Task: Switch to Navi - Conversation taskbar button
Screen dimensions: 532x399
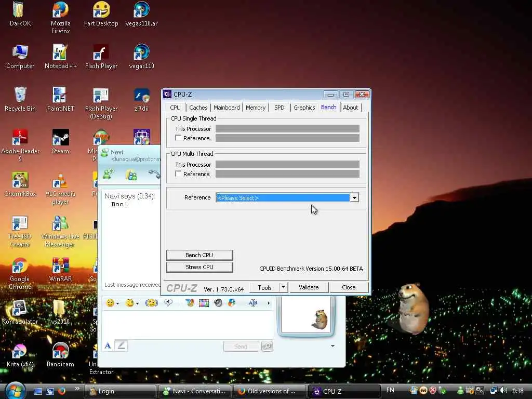Action: point(195,391)
